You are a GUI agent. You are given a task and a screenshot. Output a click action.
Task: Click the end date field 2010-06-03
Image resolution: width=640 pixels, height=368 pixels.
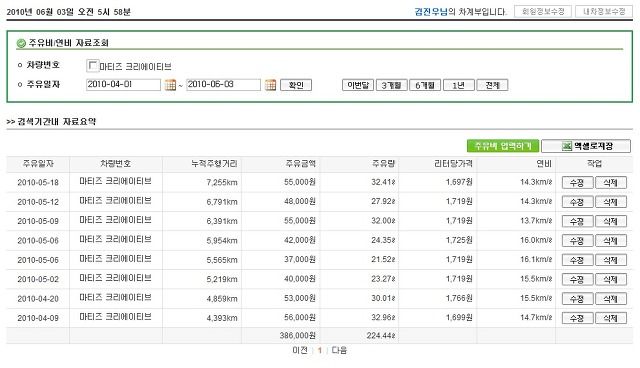pos(223,85)
